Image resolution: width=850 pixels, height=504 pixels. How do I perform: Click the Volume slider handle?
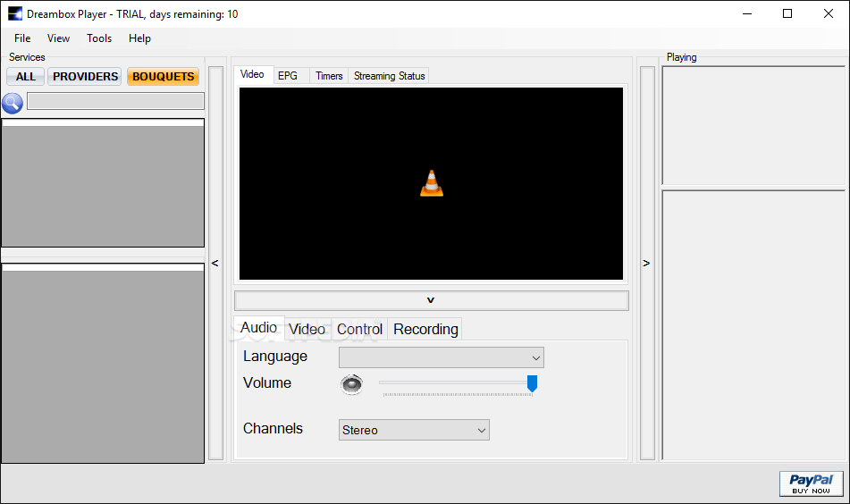pos(533,383)
